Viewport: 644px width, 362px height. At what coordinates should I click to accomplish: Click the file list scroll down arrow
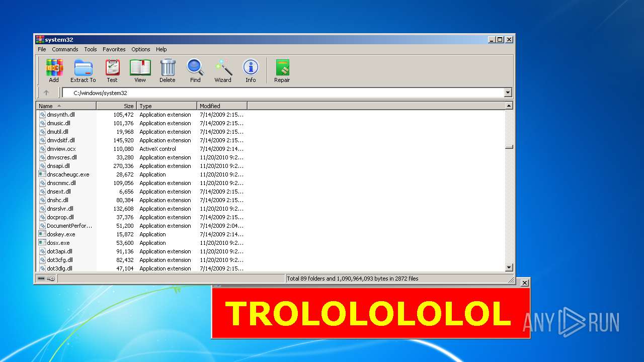[x=509, y=268]
